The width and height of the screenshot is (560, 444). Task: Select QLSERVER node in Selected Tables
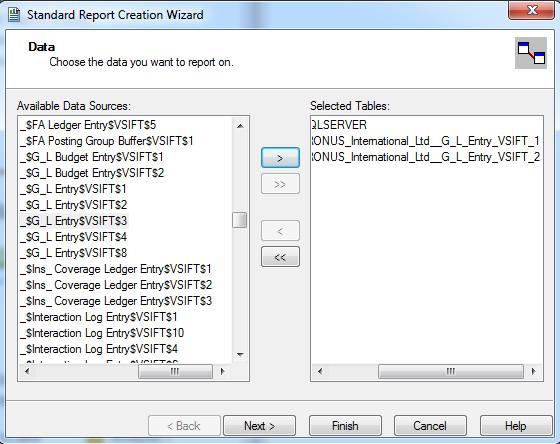[339, 125]
